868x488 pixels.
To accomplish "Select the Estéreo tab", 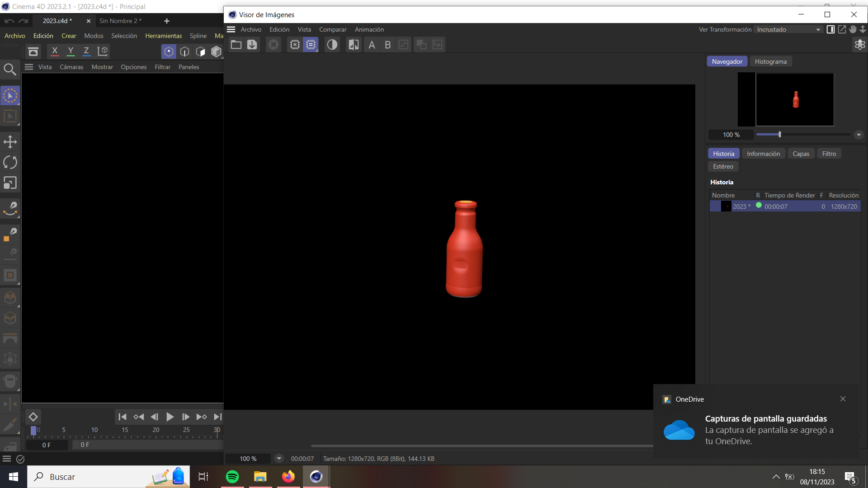I will click(723, 166).
